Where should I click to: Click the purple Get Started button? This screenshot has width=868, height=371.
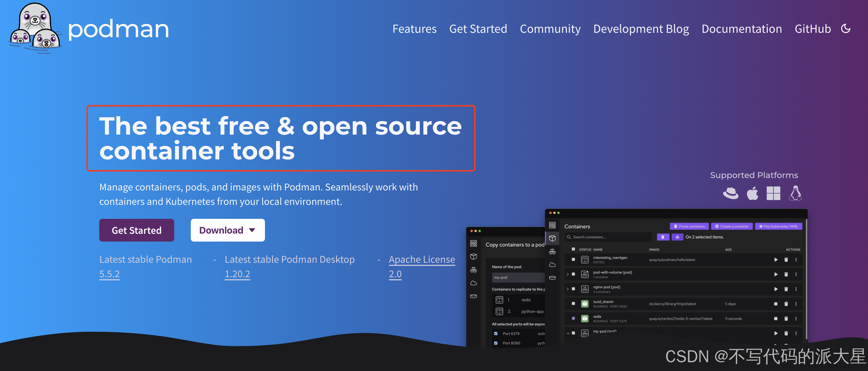pos(136,230)
